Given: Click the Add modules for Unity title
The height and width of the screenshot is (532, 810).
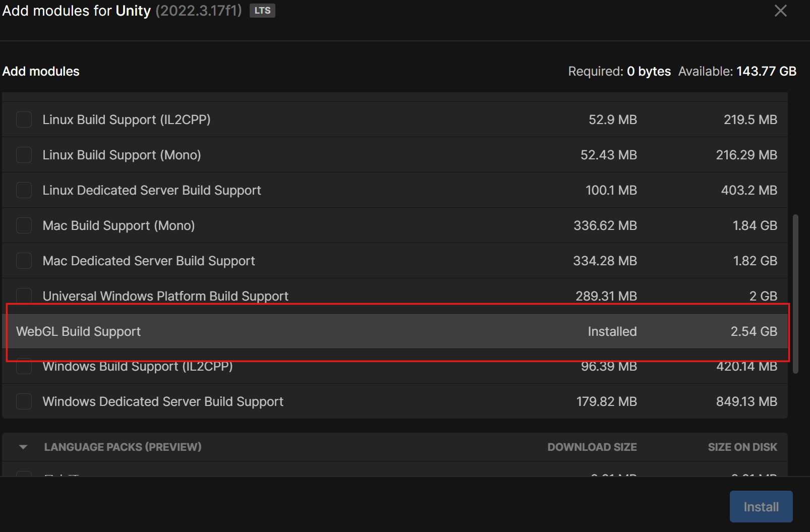Looking at the screenshot, I should tap(76, 11).
